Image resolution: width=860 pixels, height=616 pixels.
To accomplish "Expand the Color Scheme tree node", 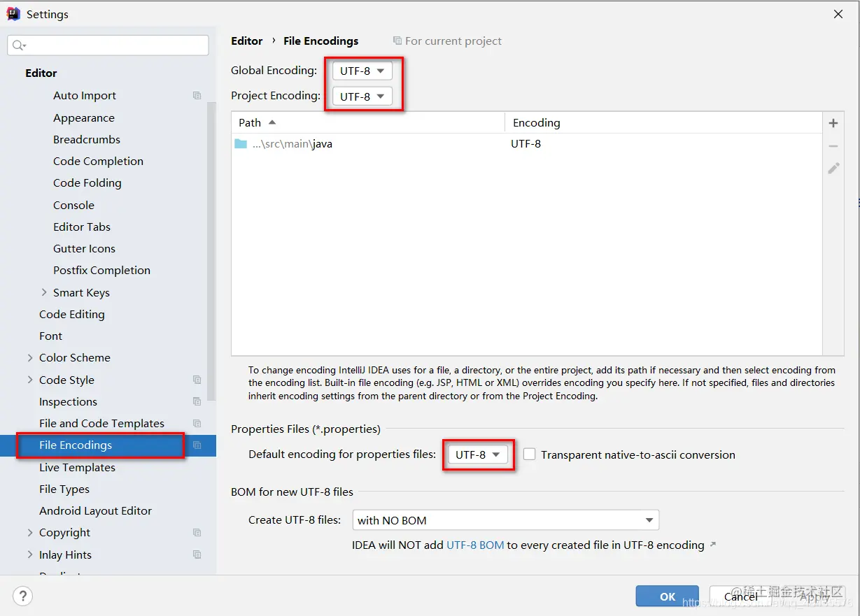I will point(30,357).
